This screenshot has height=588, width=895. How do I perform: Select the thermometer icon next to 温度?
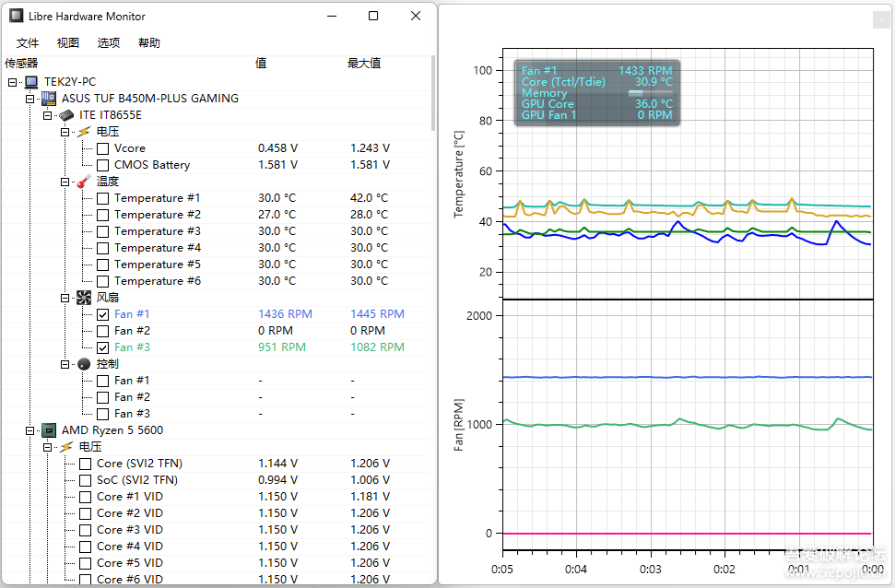[82, 181]
